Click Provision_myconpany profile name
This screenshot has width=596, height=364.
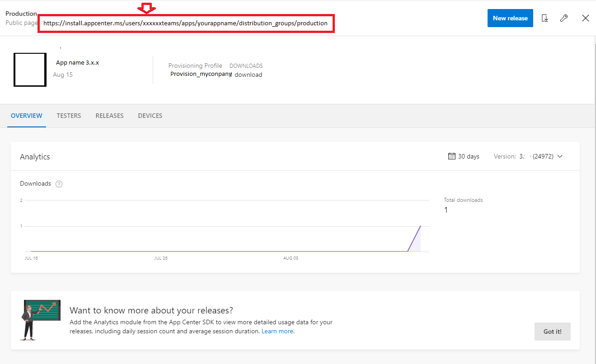pyautogui.click(x=200, y=74)
